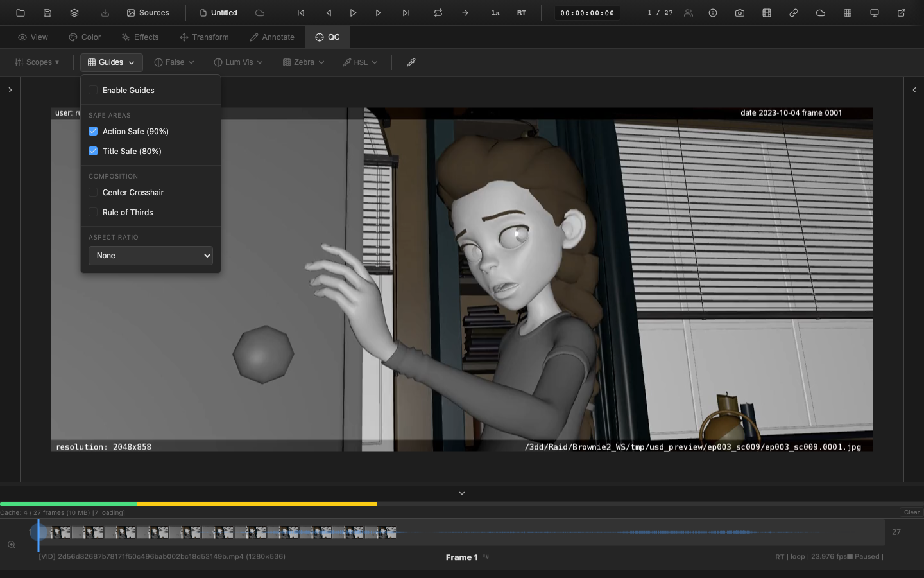Click the Sources button
The width and height of the screenshot is (924, 578).
tap(148, 13)
